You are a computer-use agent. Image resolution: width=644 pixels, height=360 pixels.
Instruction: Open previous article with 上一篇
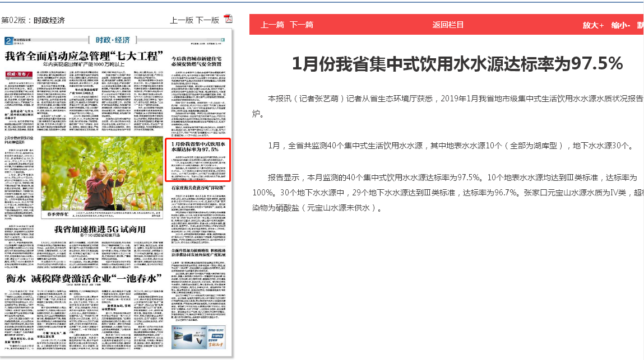(273, 25)
